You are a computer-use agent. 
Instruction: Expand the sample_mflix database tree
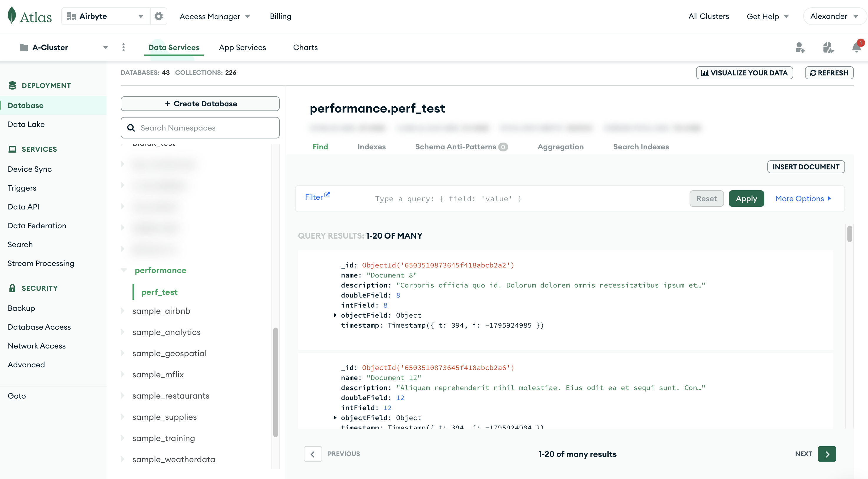123,374
